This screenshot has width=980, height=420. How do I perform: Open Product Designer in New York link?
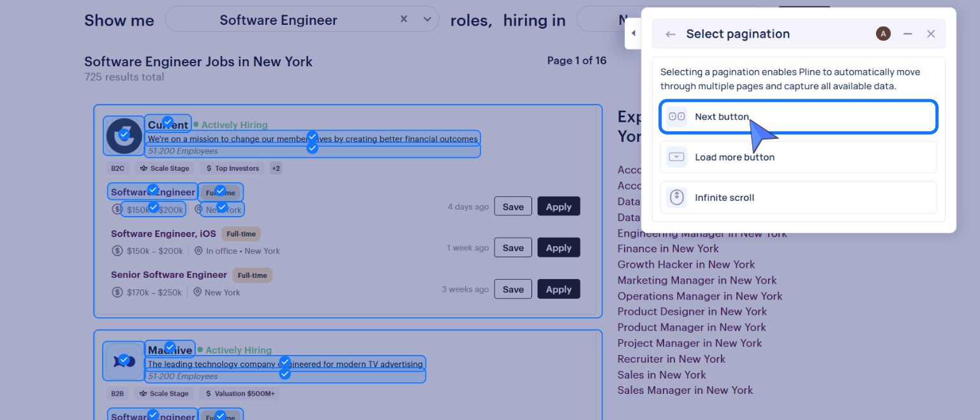[692, 312]
